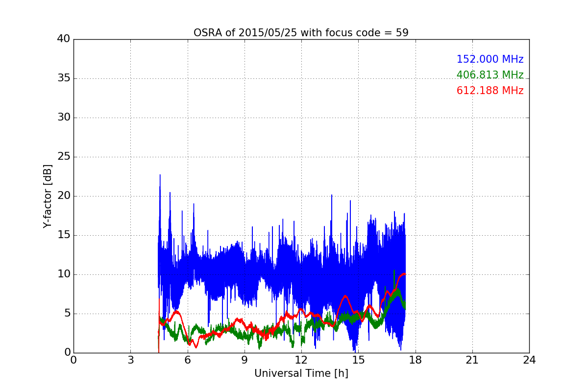Click the Y-factor [dB] axis label
588x392 pixels.
click(48, 196)
